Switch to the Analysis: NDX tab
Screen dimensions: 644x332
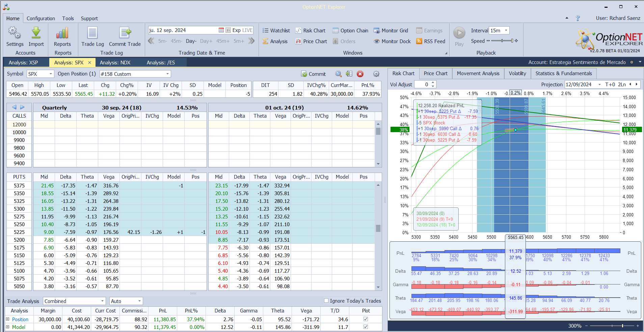coord(115,63)
